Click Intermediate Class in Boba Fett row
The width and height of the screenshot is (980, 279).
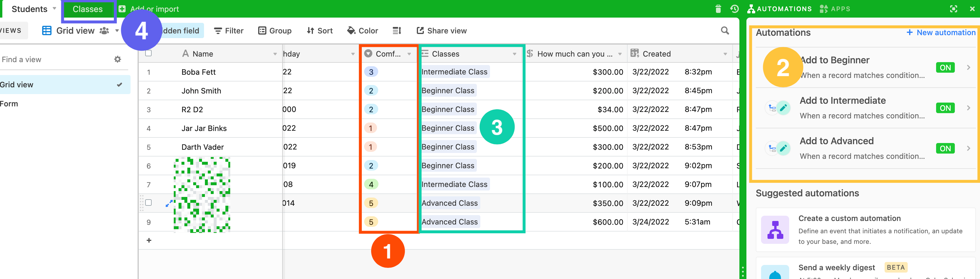(x=454, y=72)
